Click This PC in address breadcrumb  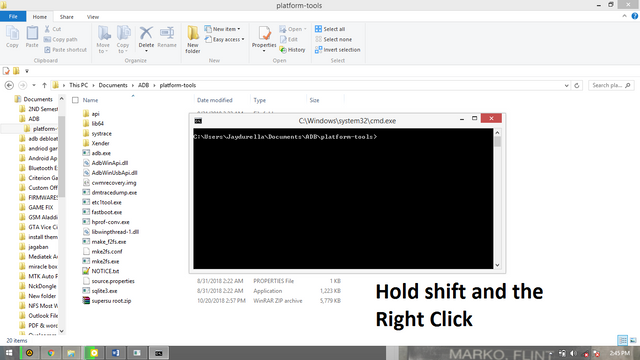(78, 85)
